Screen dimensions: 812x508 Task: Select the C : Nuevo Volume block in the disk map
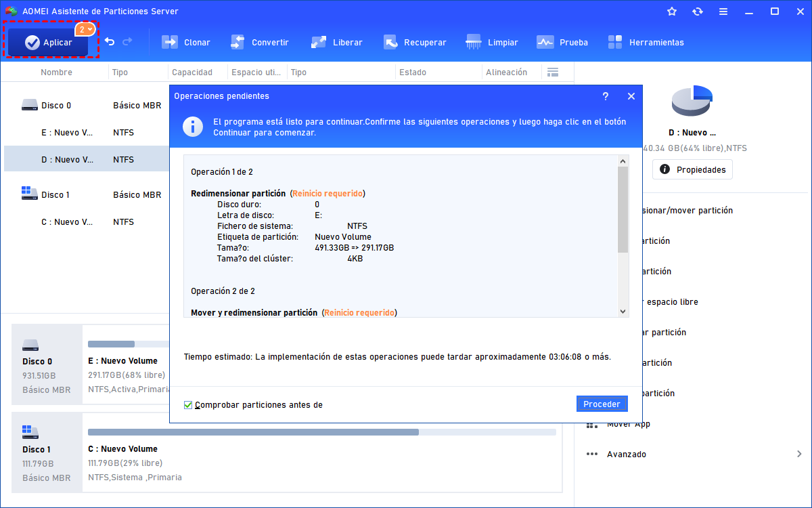[x=322, y=452]
